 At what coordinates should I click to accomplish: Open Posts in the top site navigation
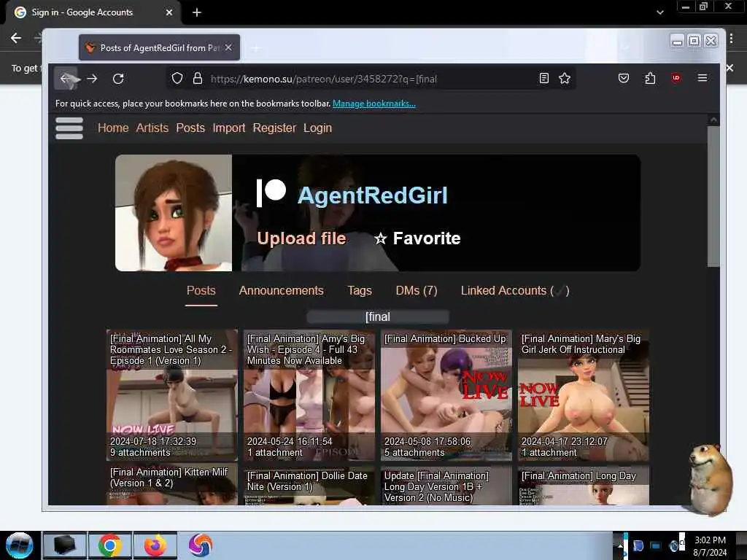tap(190, 128)
